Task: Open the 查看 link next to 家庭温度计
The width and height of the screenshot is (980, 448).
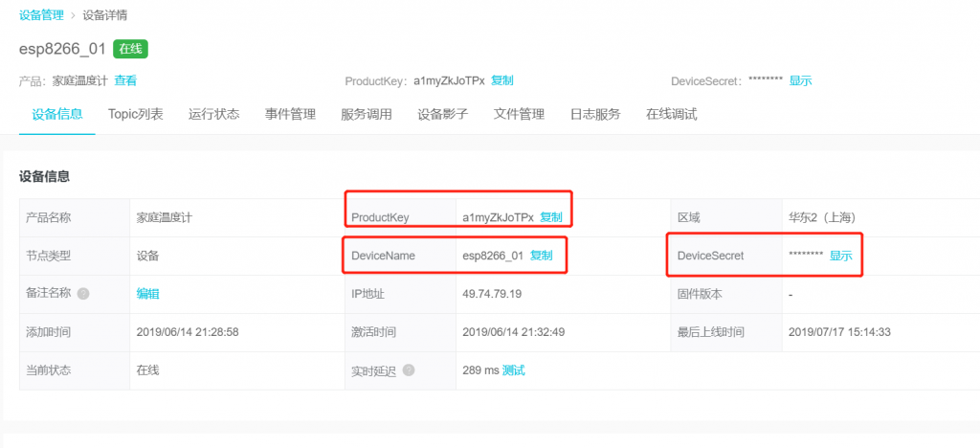Action: (x=125, y=80)
